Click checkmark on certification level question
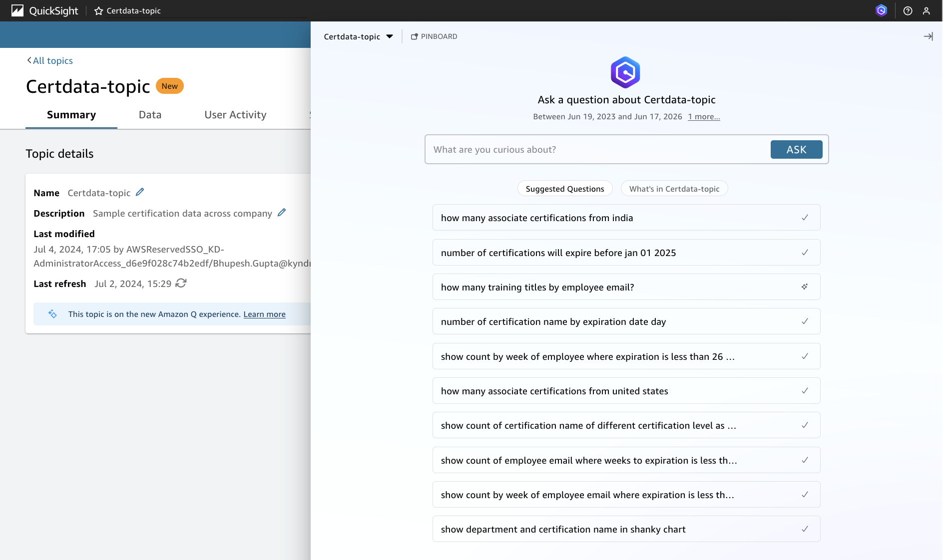The width and height of the screenshot is (943, 560). click(805, 425)
